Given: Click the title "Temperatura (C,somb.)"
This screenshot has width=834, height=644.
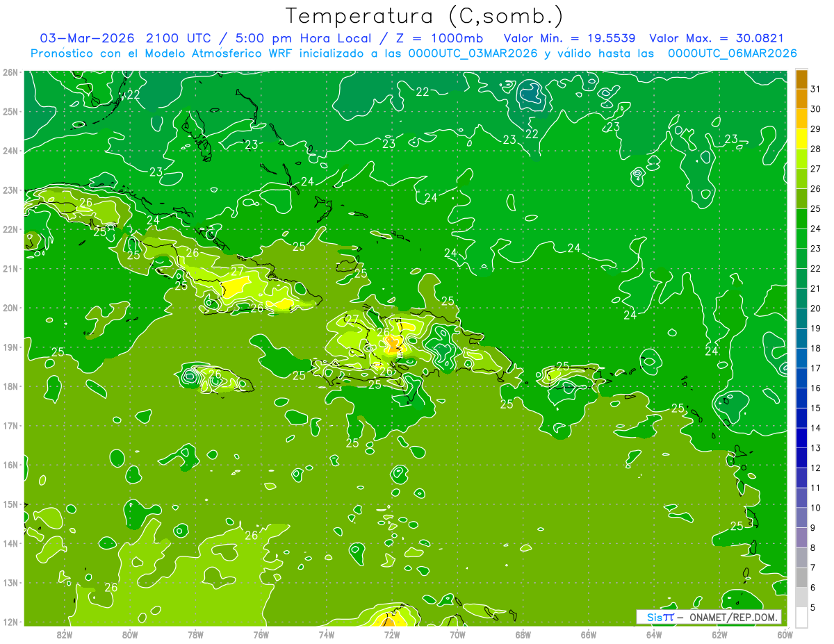Looking at the screenshot, I should click(425, 16).
